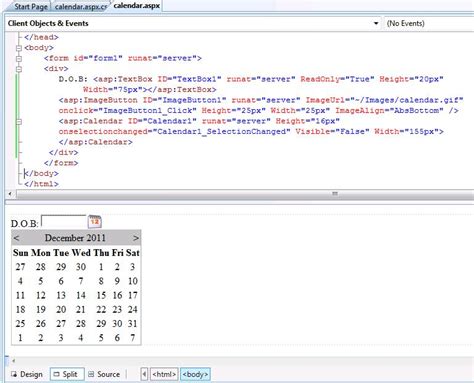Collapse the form tag outline node
This screenshot has width=474, height=383.
[19, 59]
